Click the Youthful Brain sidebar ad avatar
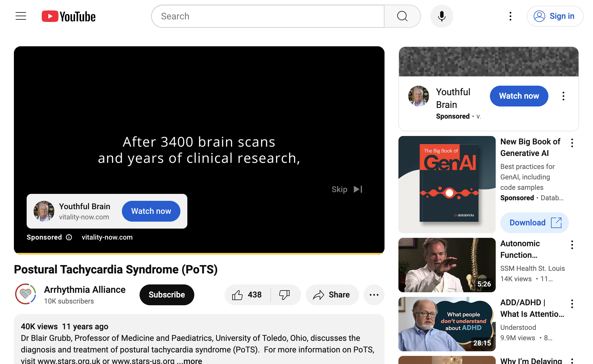 click(418, 96)
